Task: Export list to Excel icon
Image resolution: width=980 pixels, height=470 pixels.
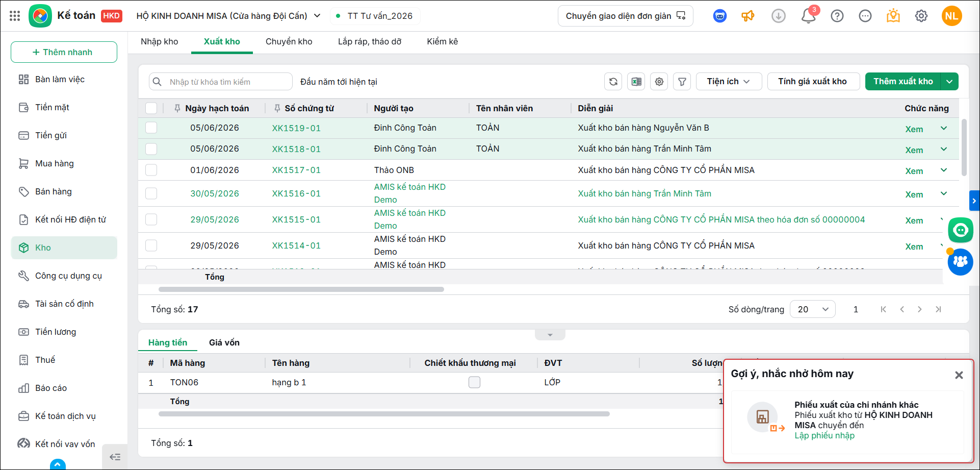Action: tap(636, 82)
